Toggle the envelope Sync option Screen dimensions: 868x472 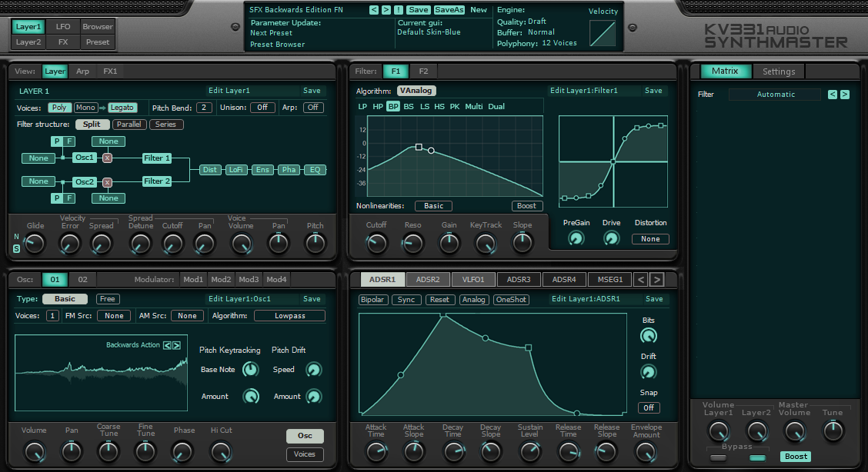(x=406, y=300)
